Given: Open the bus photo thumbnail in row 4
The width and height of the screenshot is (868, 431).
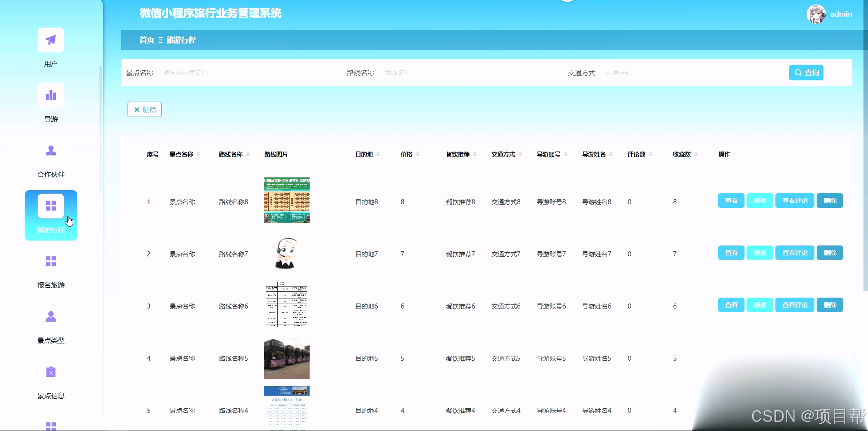Looking at the screenshot, I should pos(286,358).
